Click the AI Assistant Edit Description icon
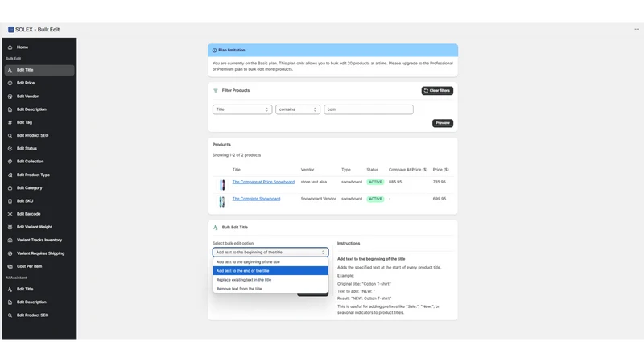The width and height of the screenshot is (644, 362). click(x=10, y=302)
